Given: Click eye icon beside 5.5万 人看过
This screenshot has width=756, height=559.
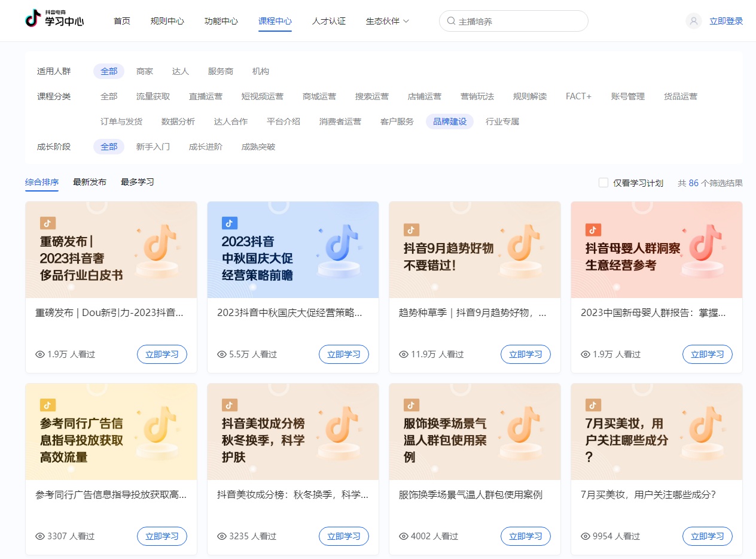Looking at the screenshot, I should [222, 354].
